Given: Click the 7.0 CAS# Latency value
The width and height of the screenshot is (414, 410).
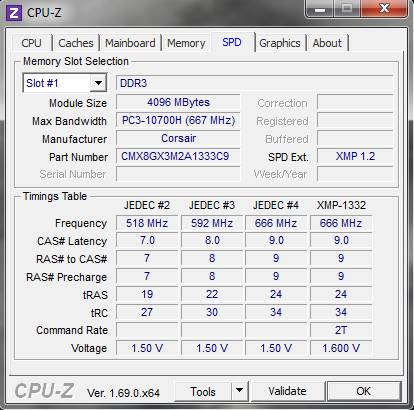Looking at the screenshot, I should (x=147, y=241).
